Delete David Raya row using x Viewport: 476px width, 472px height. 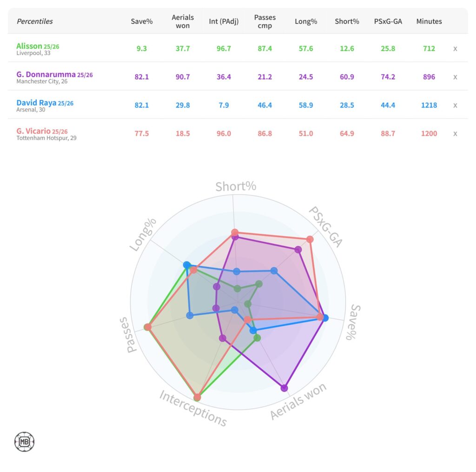pyautogui.click(x=456, y=105)
